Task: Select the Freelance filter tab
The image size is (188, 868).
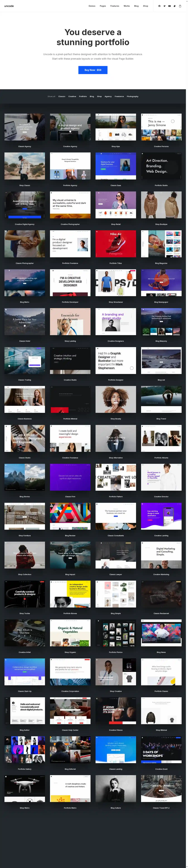Action: (x=119, y=96)
